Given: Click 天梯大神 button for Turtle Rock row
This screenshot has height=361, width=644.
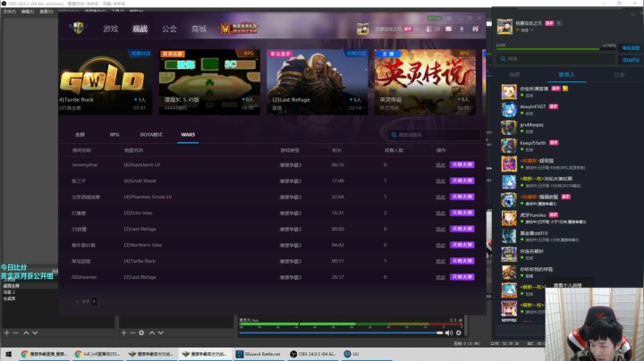Looking at the screenshot, I should (462, 261).
